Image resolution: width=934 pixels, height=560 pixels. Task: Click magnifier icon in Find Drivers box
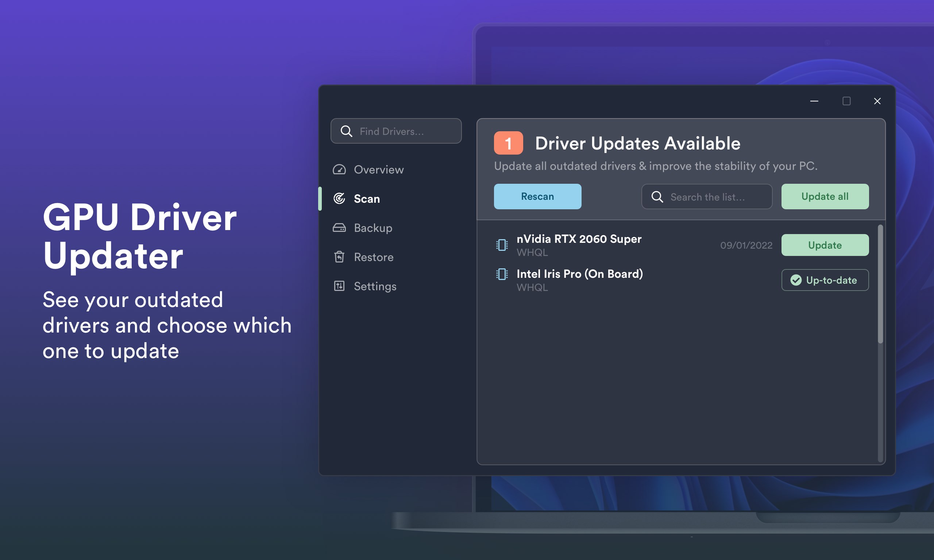[x=346, y=131]
